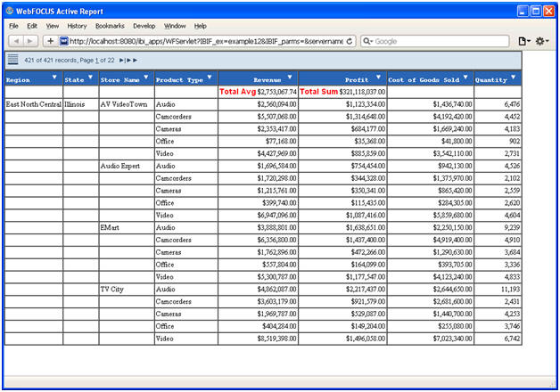
Task: Click the Quantity header label
Action: 490,80
